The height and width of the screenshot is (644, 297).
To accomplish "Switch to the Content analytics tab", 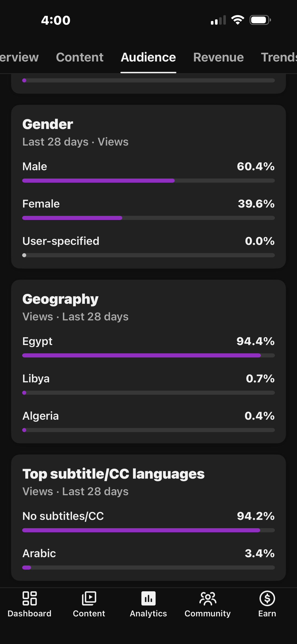I will [x=80, y=57].
